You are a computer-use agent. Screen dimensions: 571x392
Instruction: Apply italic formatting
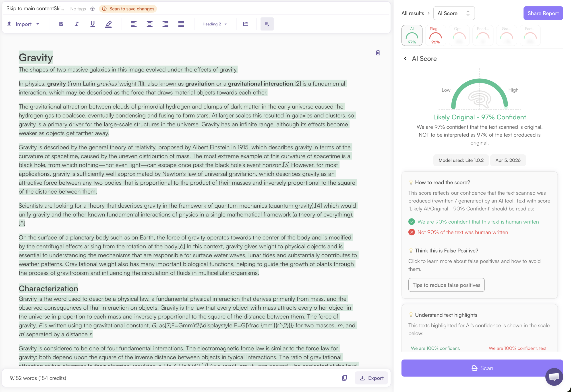[x=77, y=24]
